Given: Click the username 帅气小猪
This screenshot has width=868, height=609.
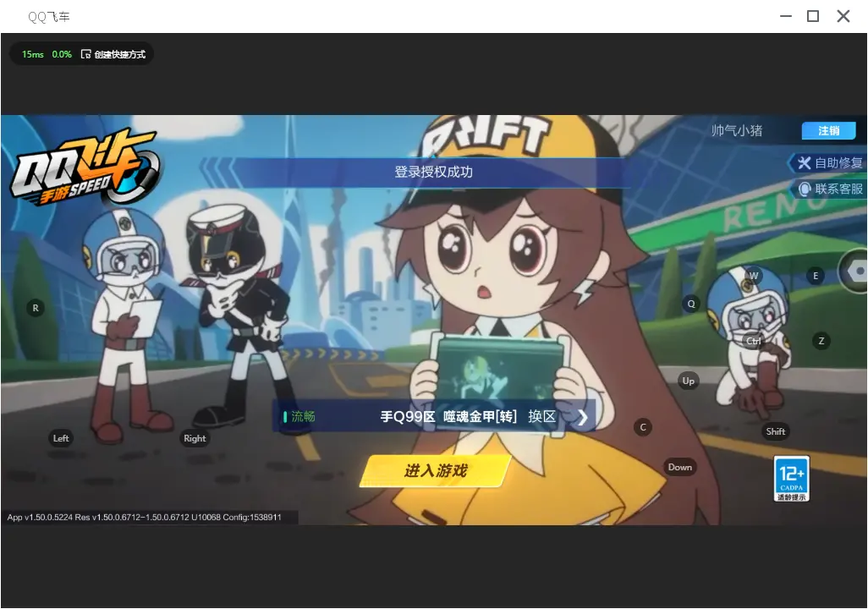Looking at the screenshot, I should (x=736, y=130).
